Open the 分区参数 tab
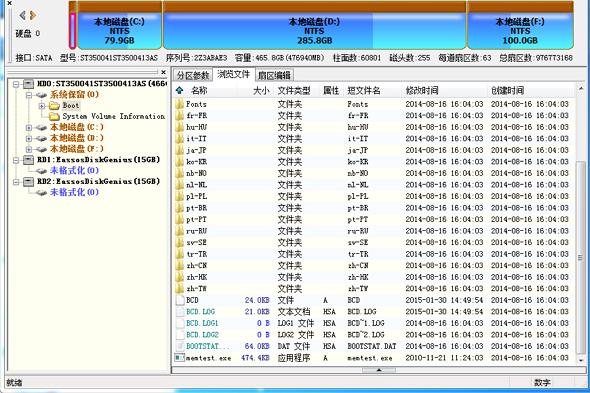This screenshot has width=590, height=393. point(193,75)
